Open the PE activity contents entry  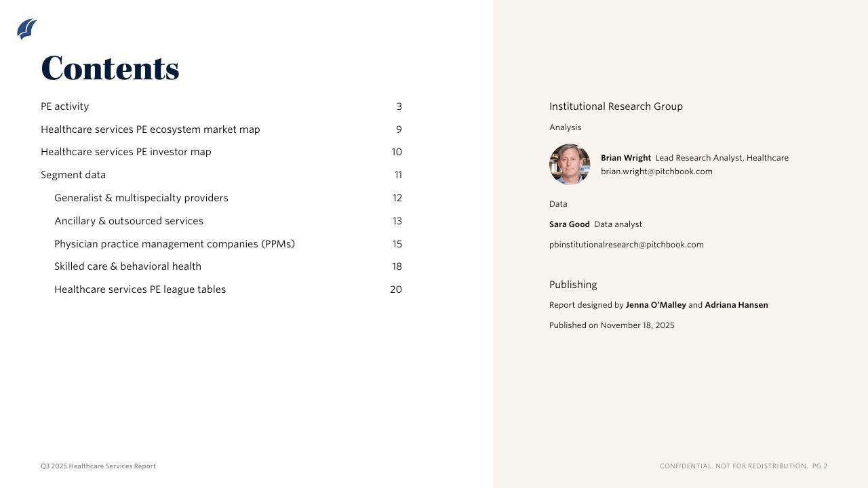[65, 106]
